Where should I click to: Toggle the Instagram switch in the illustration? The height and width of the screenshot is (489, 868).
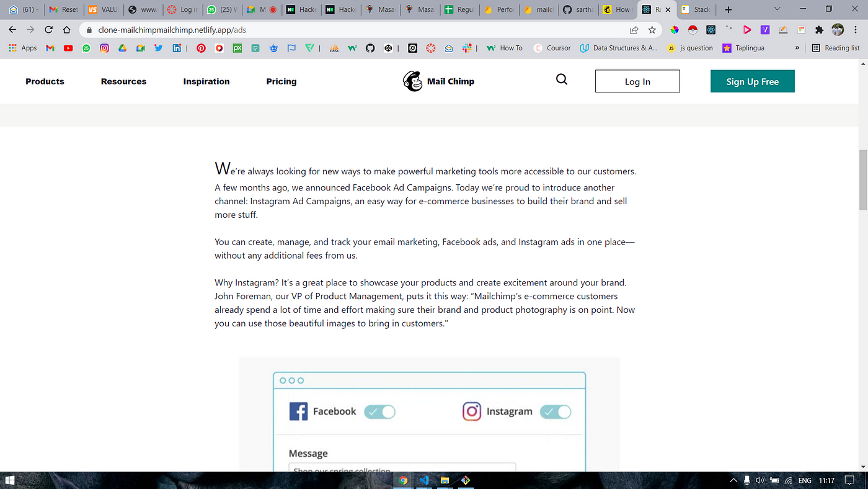556,411
